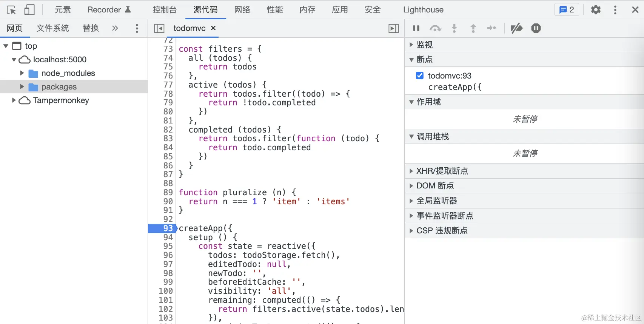The height and width of the screenshot is (324, 644).
Task: Select the node_modules folder
Action: tap(68, 73)
